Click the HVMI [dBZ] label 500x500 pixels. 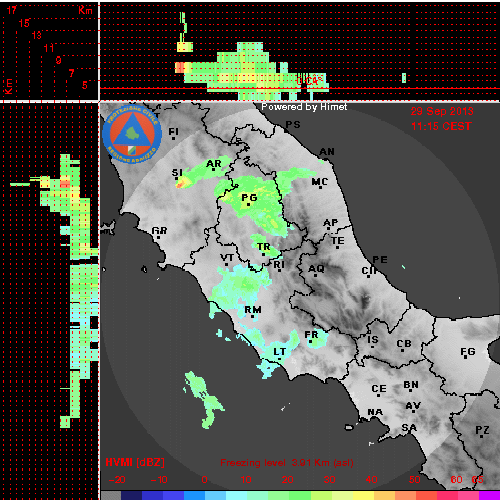[x=135, y=462]
